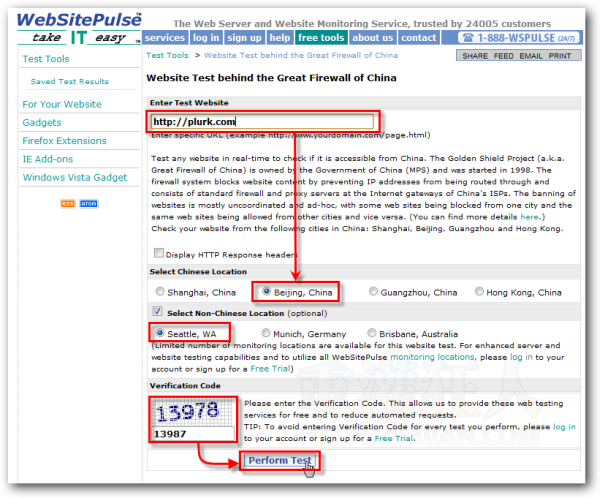Click FEED in the top toolbar
Screen dimensions: 600x498
tap(504, 56)
